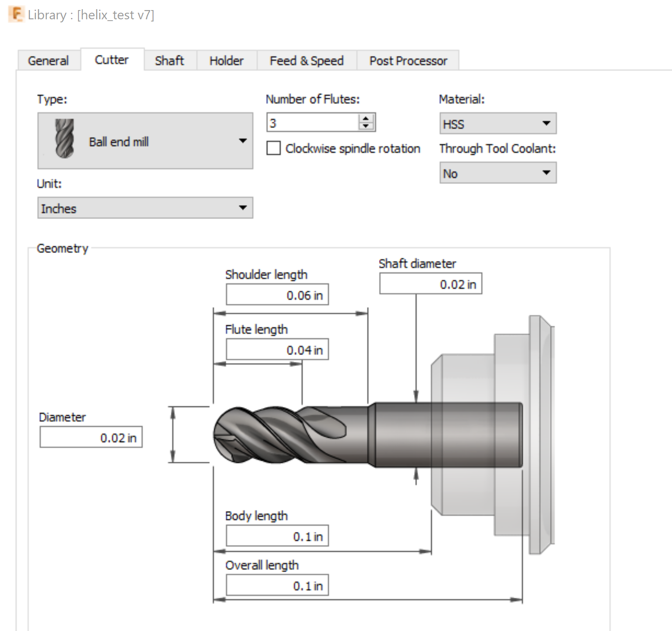Enable Clockwise spindle rotation

coord(274,149)
